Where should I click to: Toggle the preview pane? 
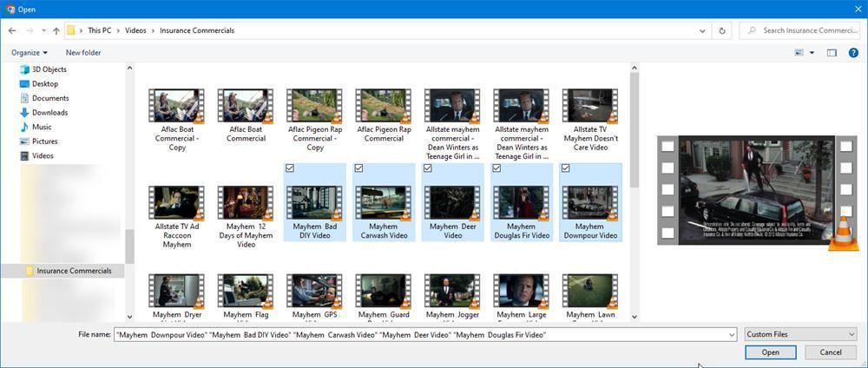coord(832,53)
